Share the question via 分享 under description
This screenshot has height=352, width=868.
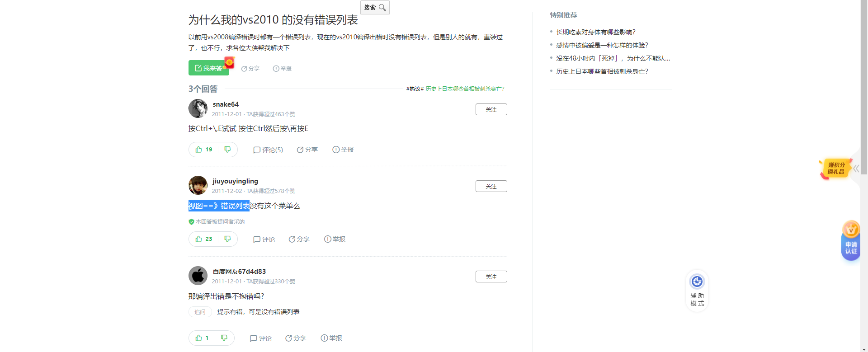(x=250, y=69)
